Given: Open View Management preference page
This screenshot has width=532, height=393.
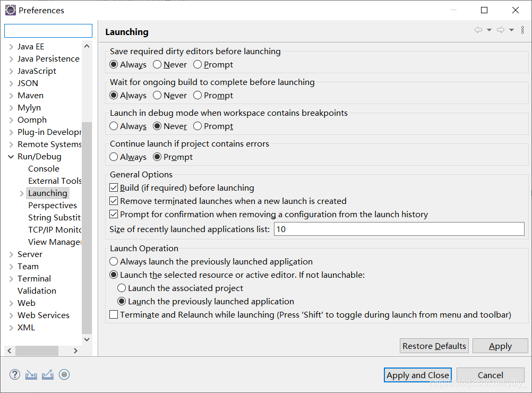Looking at the screenshot, I should click(x=55, y=242).
